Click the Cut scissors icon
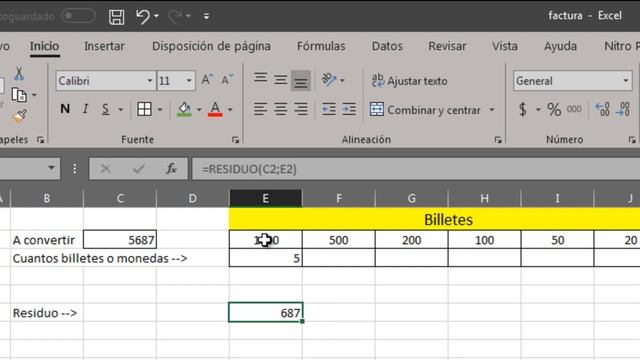Screen dimensions: 640x360 19,73
